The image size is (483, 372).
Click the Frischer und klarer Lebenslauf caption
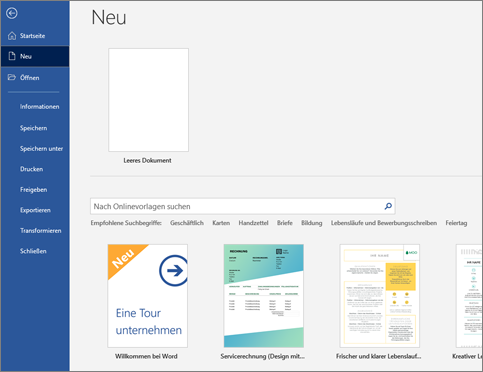tap(378, 356)
